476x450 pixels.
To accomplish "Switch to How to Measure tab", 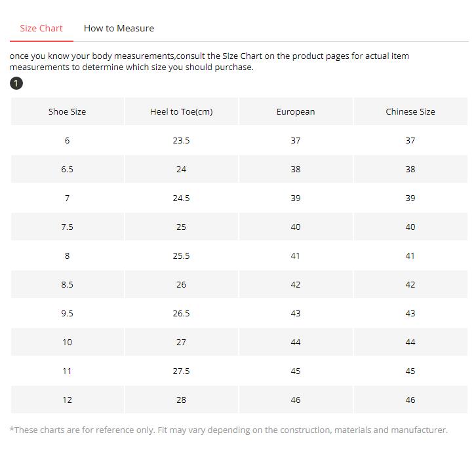I will click(x=119, y=28).
